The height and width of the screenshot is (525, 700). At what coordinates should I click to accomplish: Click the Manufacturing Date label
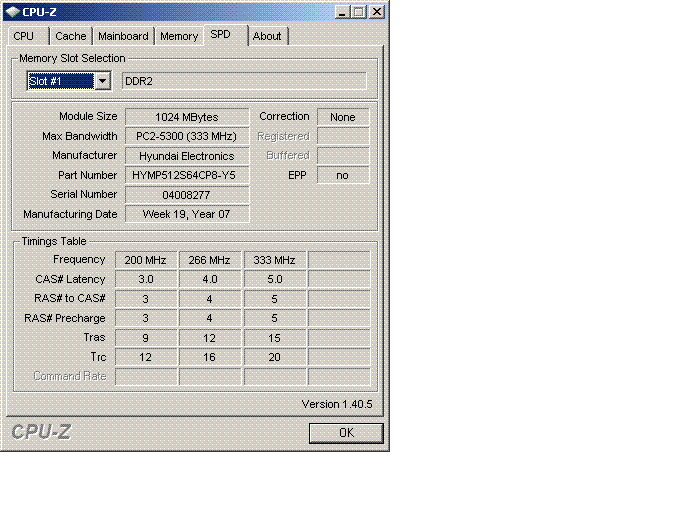pyautogui.click(x=70, y=214)
